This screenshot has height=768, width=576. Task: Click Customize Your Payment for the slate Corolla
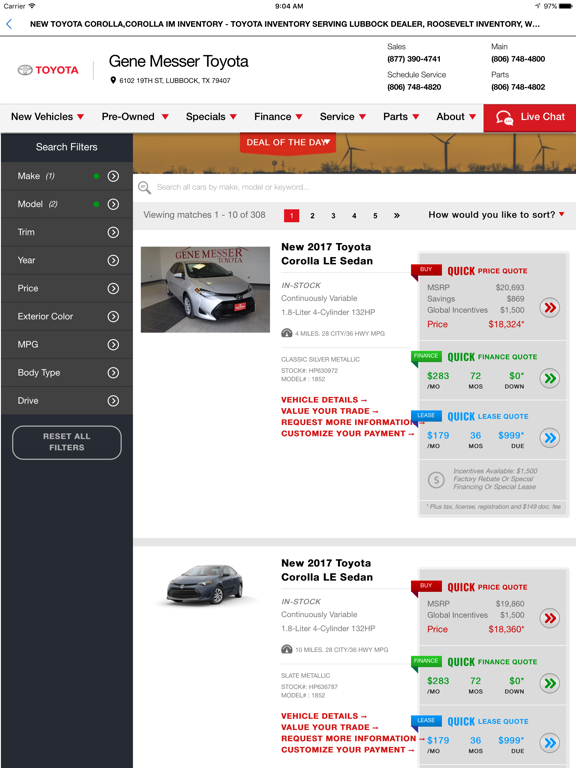348,750
